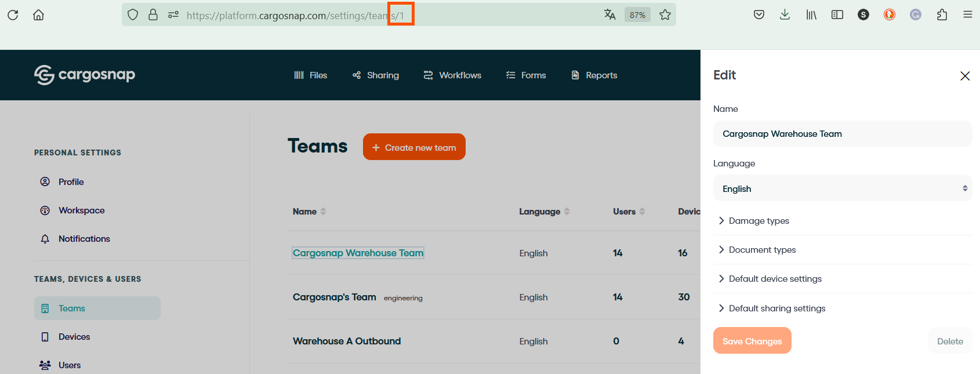Open the Language dropdown in Edit panel

[x=843, y=189]
